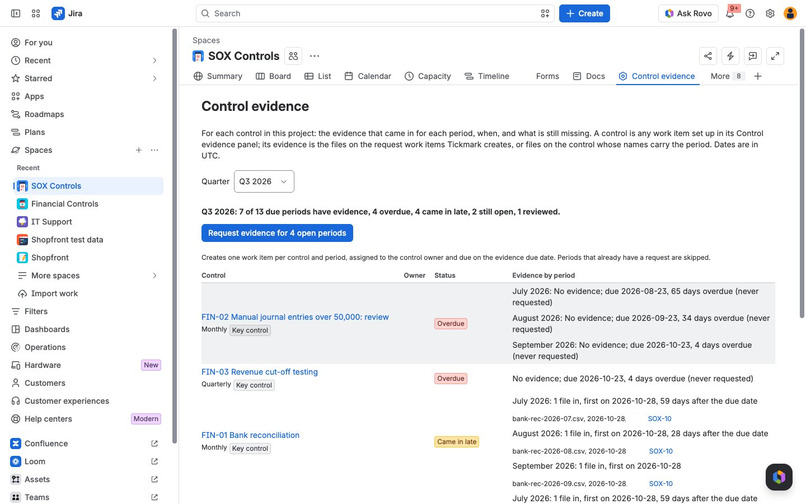
Task: Open the More tabs dropdown
Action: (726, 76)
